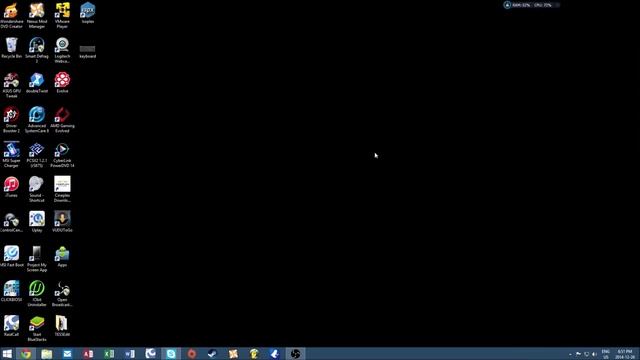
Task: Switch to Google Chrome in taskbar
Action: click(x=26, y=353)
